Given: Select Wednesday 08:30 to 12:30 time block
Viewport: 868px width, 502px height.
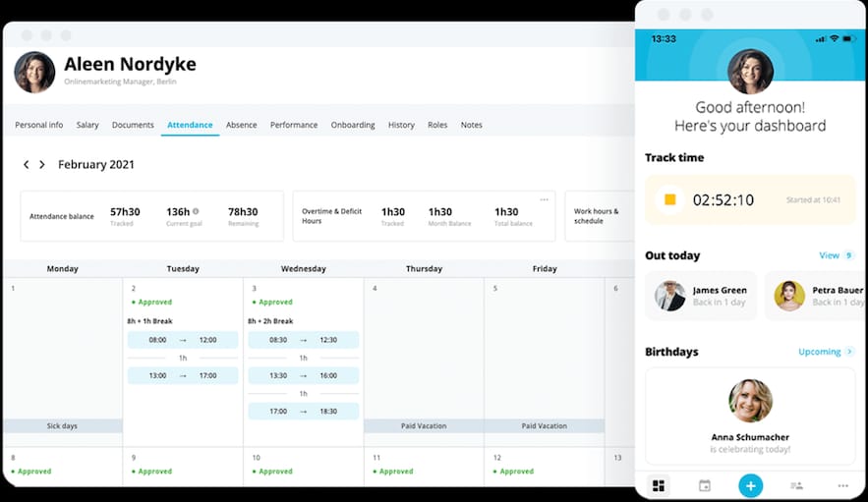Looking at the screenshot, I should click(304, 340).
